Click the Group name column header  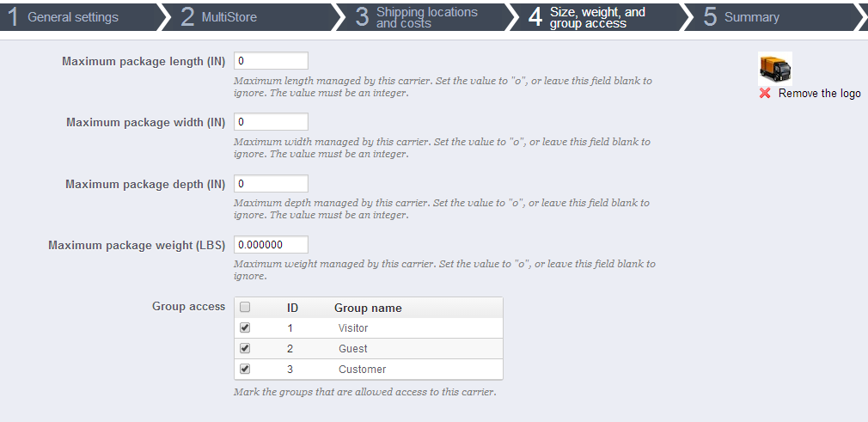(368, 308)
